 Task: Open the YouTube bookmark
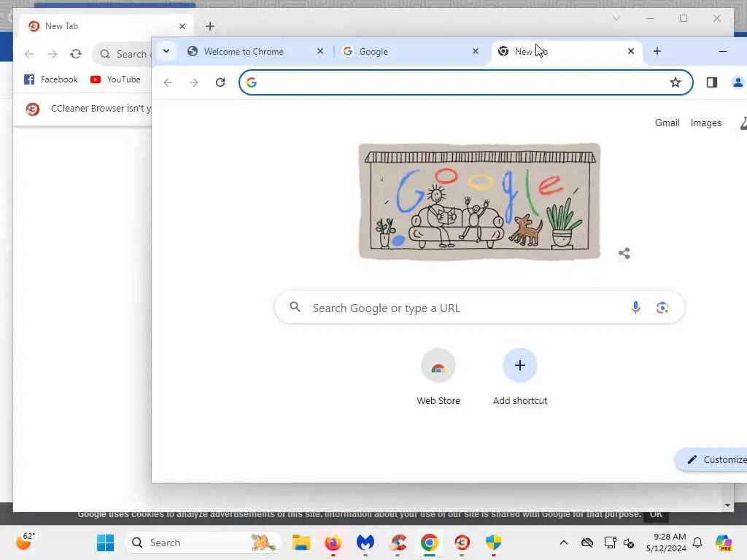click(x=115, y=79)
